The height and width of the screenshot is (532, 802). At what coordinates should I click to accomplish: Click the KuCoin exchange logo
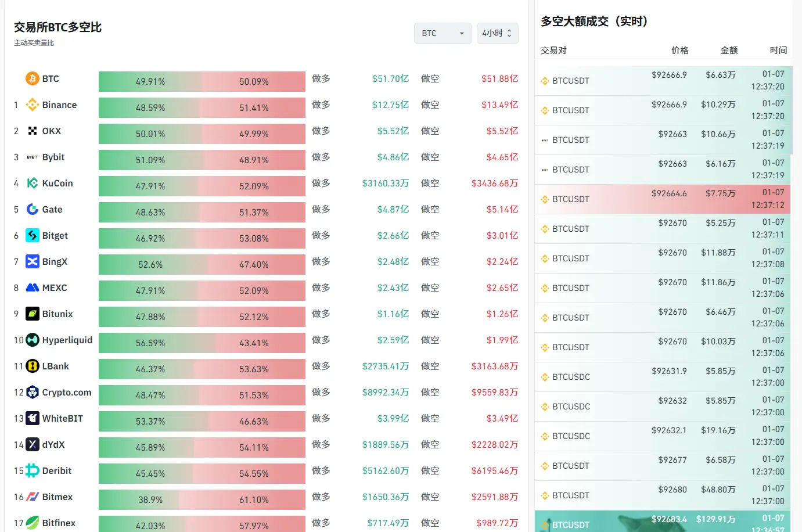[x=33, y=183]
